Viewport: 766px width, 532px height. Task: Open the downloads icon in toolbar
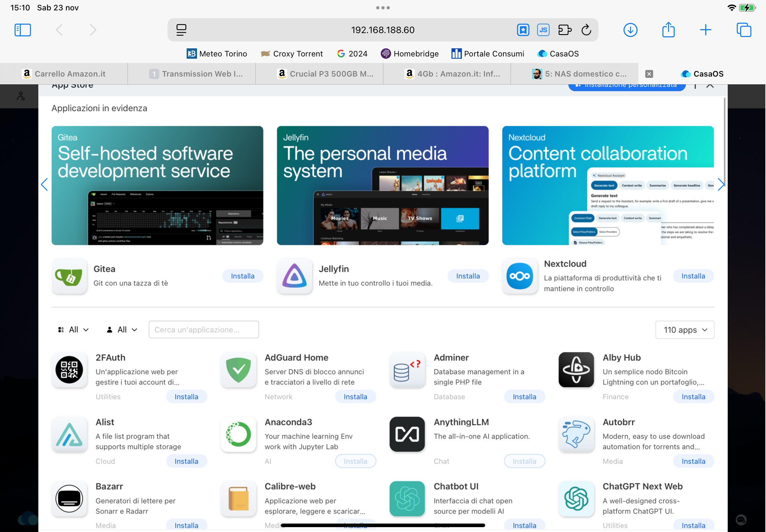tap(630, 30)
